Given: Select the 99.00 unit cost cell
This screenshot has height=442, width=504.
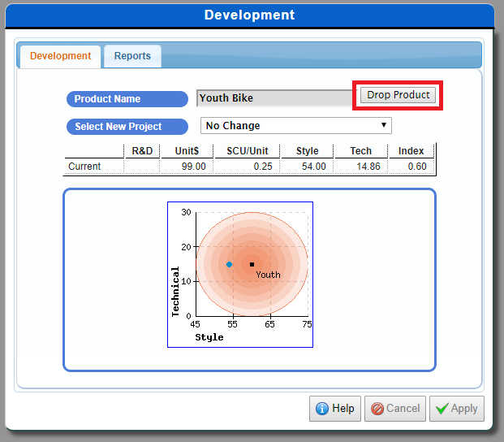Looking at the screenshot, I should pyautogui.click(x=193, y=167).
